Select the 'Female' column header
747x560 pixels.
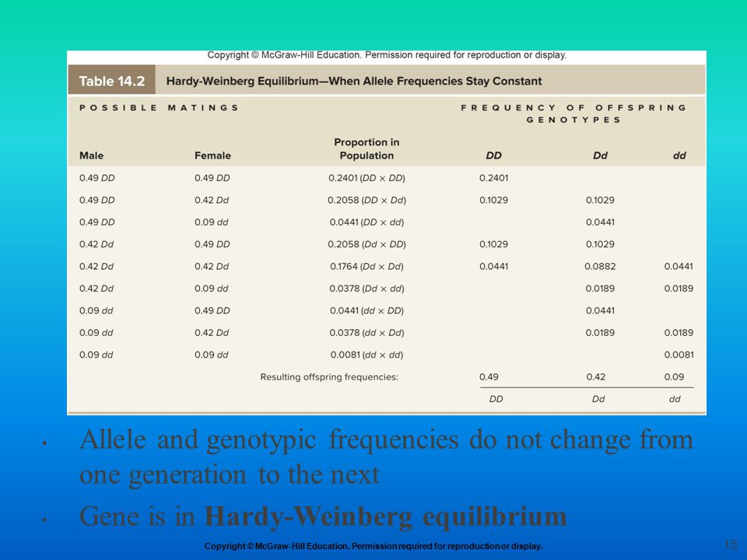coord(212,156)
